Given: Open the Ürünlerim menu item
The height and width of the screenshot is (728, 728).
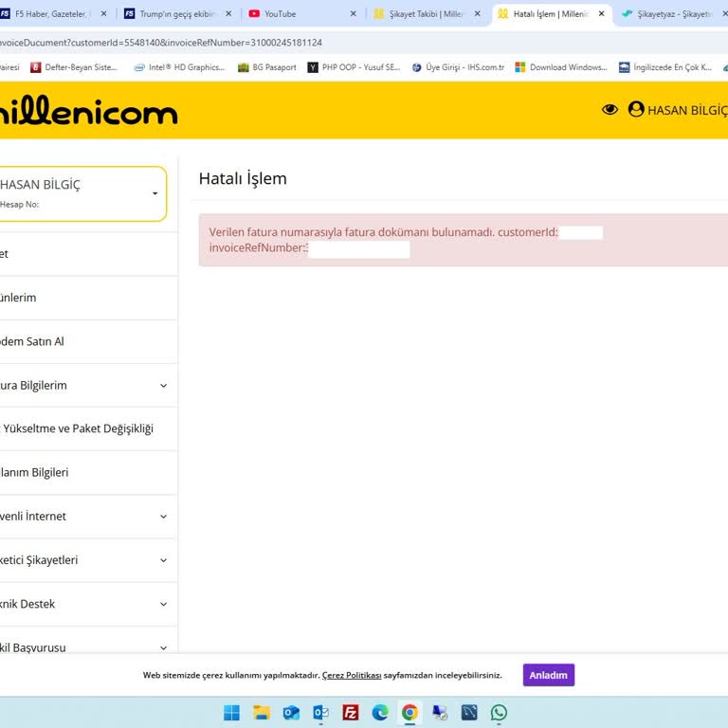Looking at the screenshot, I should 88,298.
